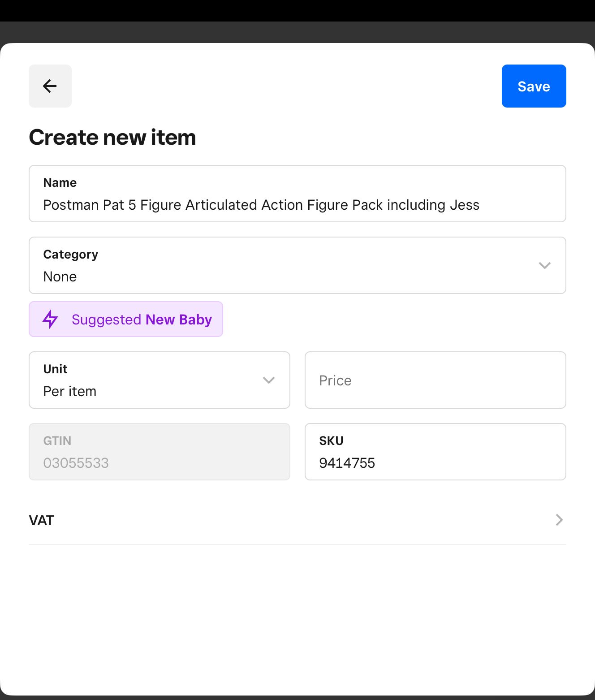The height and width of the screenshot is (700, 595).
Task: Click the 'Name' field label
Action: [60, 182]
